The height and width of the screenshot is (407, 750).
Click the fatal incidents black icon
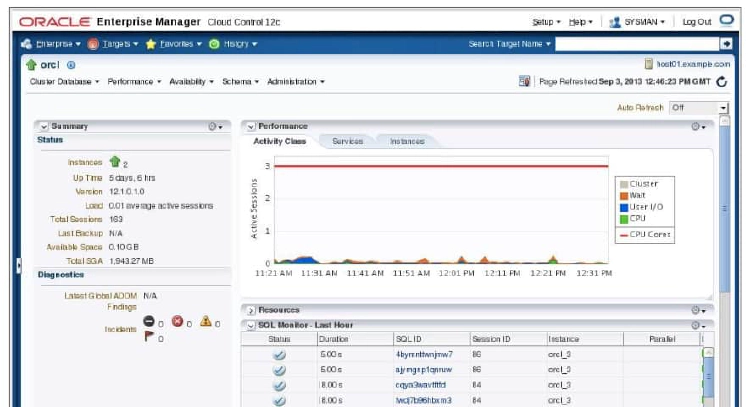coord(149,321)
